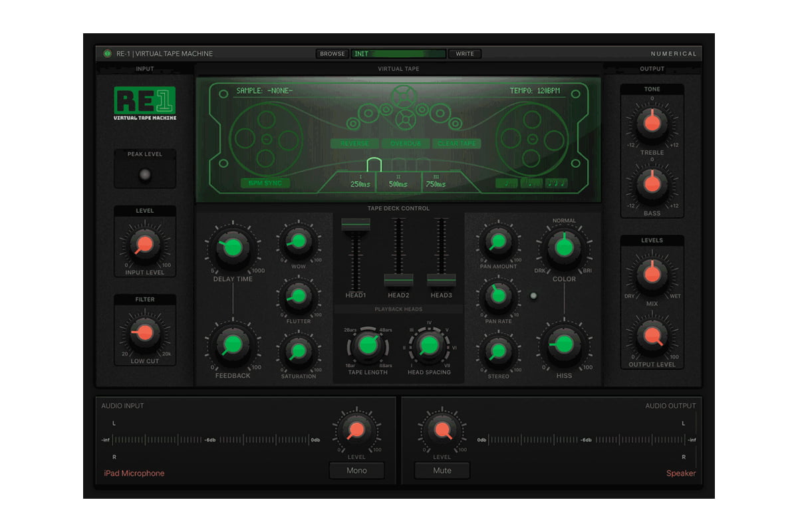Image resolution: width=798 pixels, height=532 pixels.
Task: Choose the single note division icon
Action: (x=507, y=183)
